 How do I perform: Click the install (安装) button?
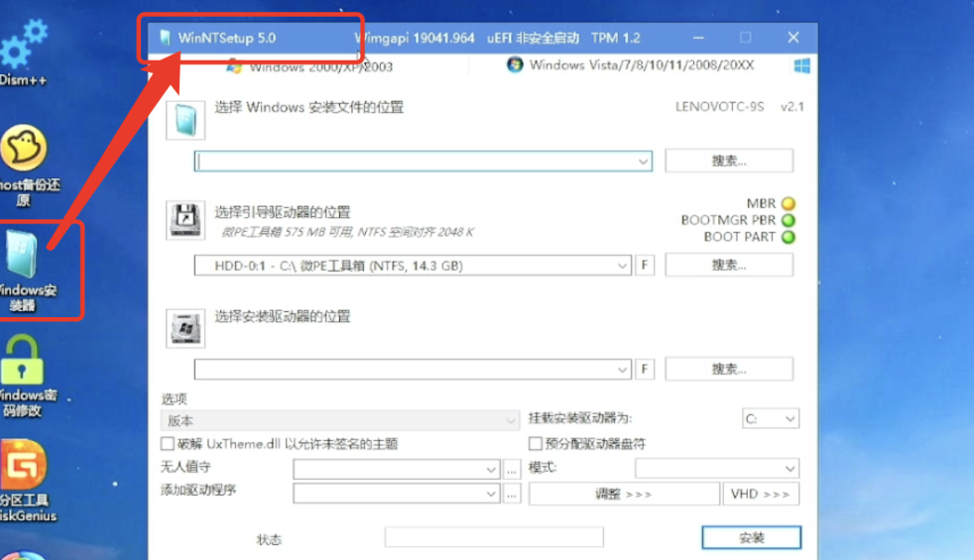752,537
